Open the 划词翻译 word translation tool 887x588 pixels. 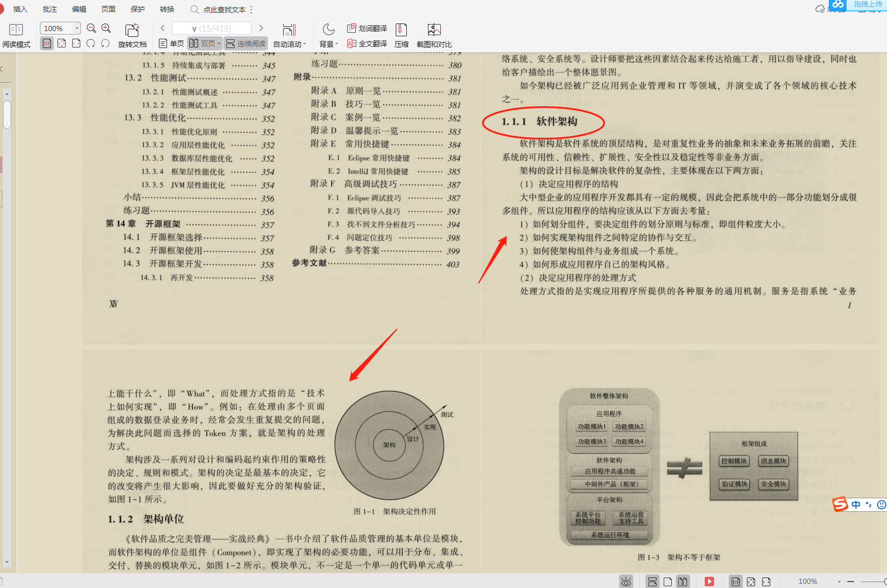pos(366,28)
